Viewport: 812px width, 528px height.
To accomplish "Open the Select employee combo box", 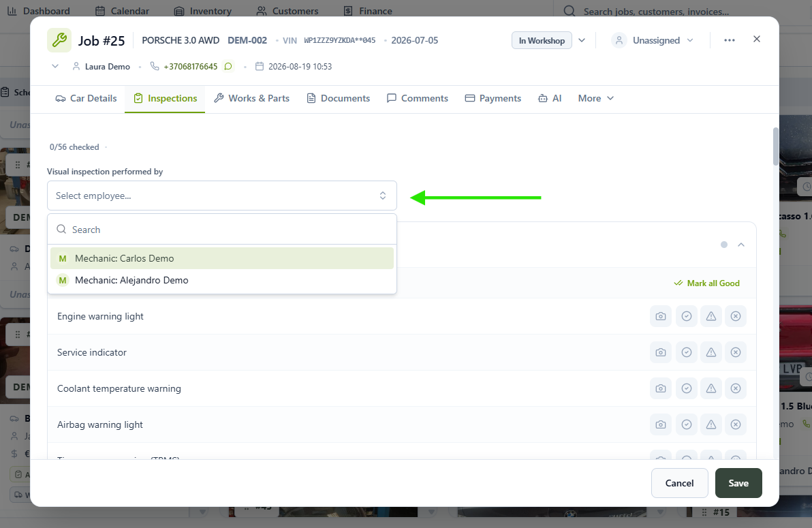I will pyautogui.click(x=221, y=196).
